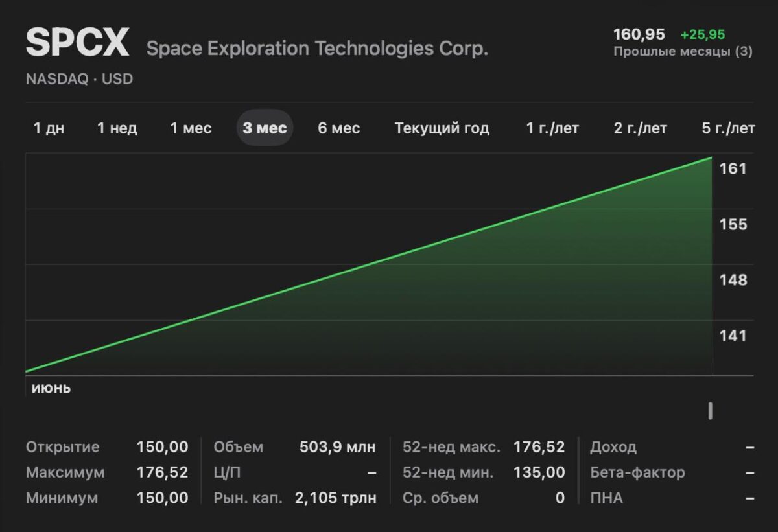Click the 52-нед мин. value 135,00
This screenshot has width=778, height=532.
(539, 472)
